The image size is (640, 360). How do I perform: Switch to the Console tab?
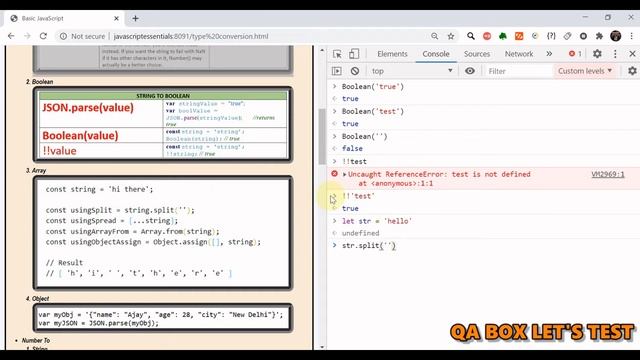pyautogui.click(x=436, y=54)
